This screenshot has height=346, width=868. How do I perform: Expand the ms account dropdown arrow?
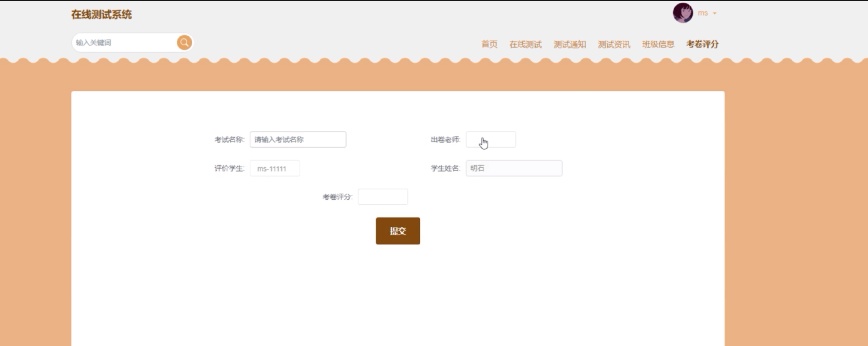coord(714,14)
